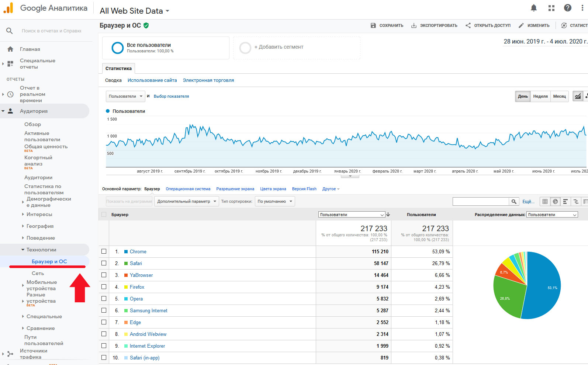The width and height of the screenshot is (588, 365).
Task: Open the Другое dimension dropdown
Action: pos(331,189)
